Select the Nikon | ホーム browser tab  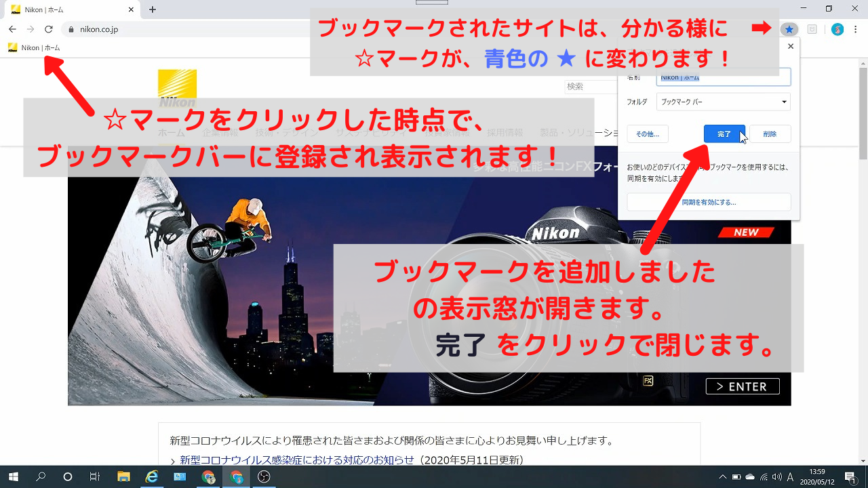tap(71, 9)
